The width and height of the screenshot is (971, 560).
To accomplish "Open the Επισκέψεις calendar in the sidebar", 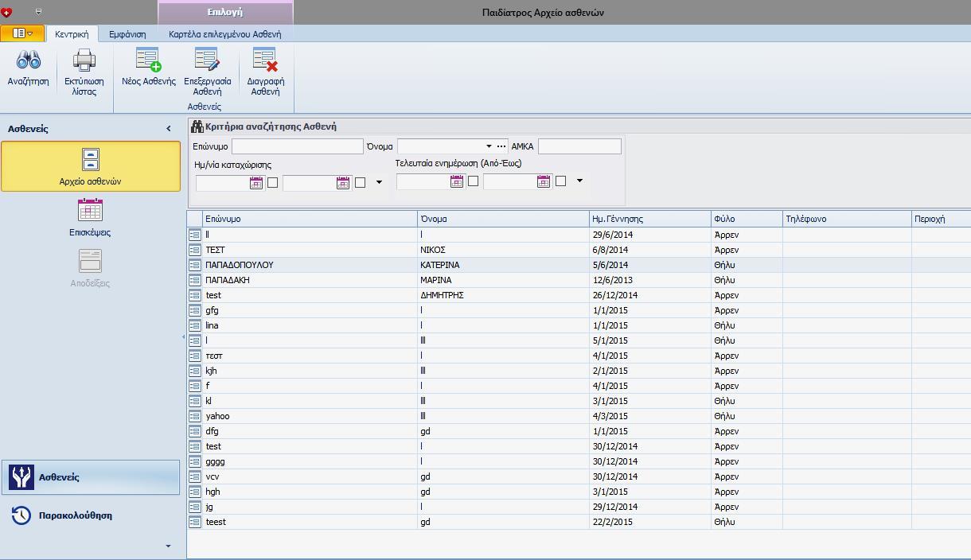I will [90, 212].
